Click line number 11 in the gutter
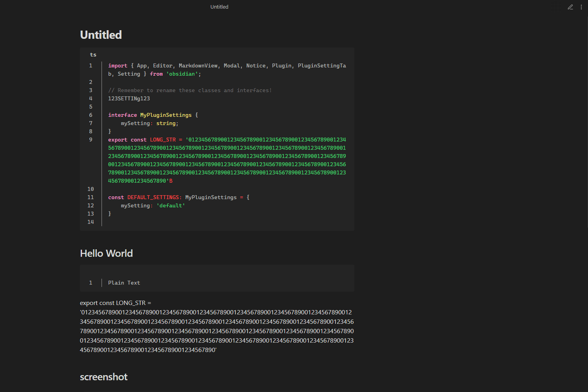588x392 pixels. click(x=91, y=198)
